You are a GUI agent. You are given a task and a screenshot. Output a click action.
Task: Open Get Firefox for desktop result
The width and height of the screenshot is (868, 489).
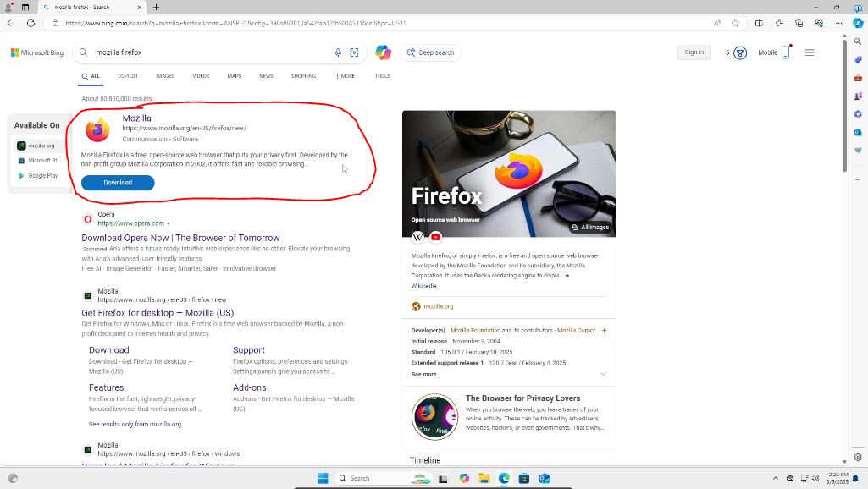(x=158, y=313)
